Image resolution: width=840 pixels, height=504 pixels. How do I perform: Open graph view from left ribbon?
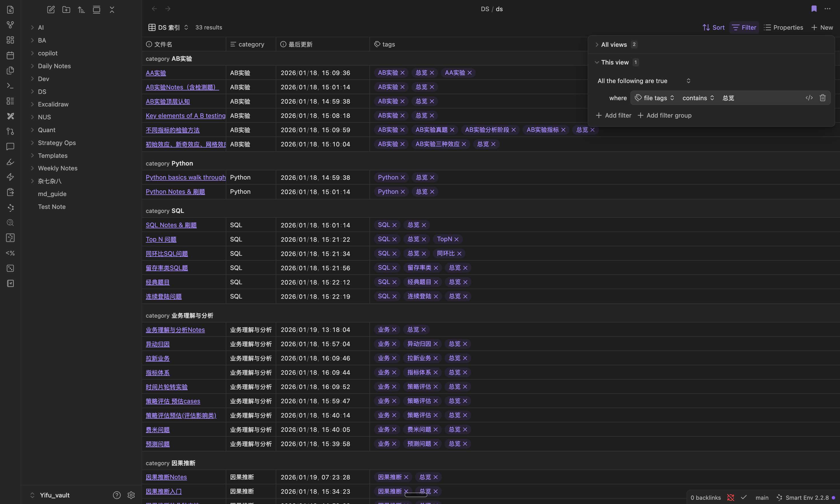[x=10, y=25]
